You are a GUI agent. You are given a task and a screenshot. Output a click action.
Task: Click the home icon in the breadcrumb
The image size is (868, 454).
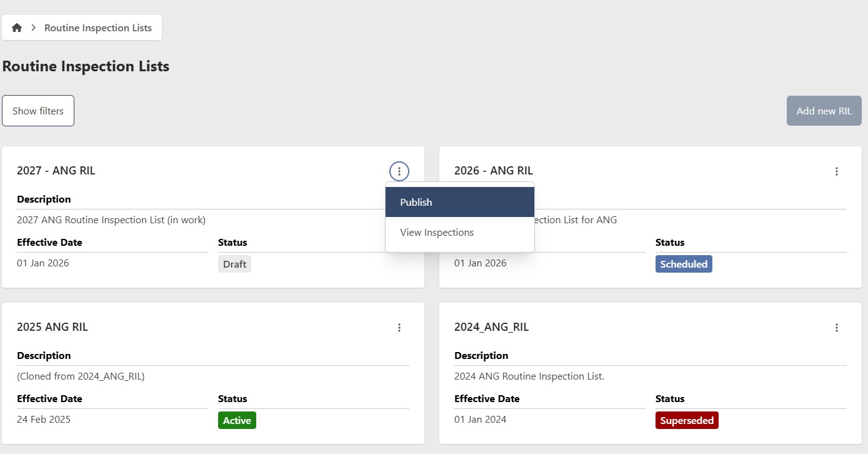(17, 28)
